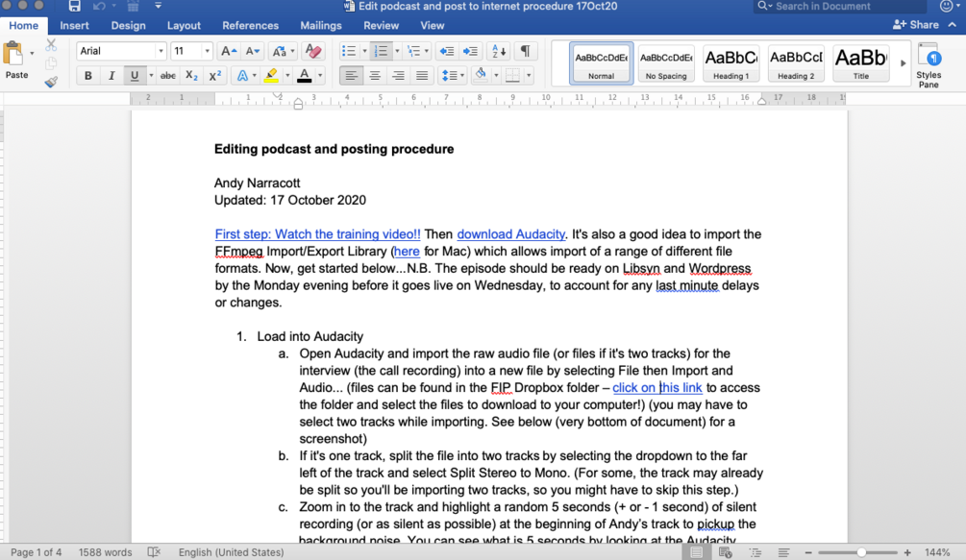Select the Format Painter brush
The width and height of the screenshot is (966, 560).
(51, 82)
